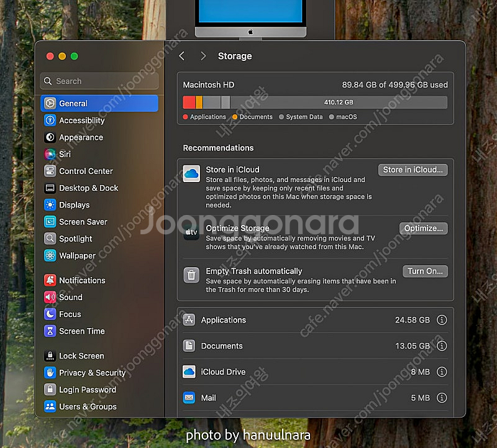Go back with the left chevron
Screen dimensions: 497x448
pos(181,56)
